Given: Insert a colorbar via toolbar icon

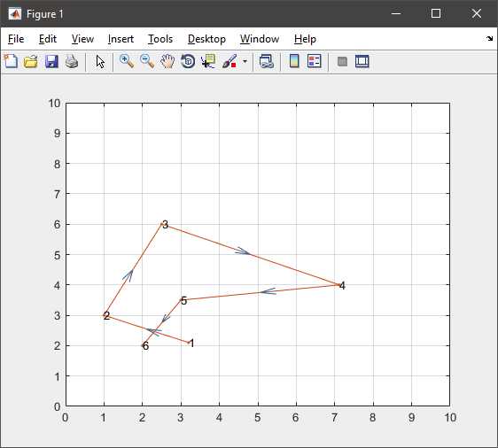Looking at the screenshot, I should pos(294,61).
